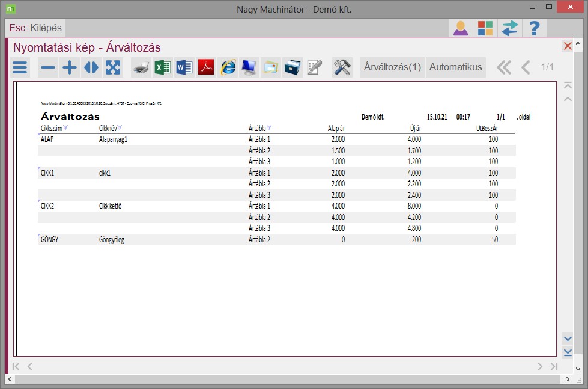Select ALAP item code cell

(x=47, y=139)
